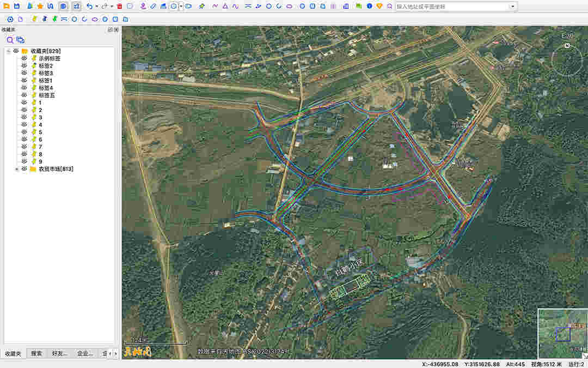This screenshot has width=588, height=368.
Task: Click the red trash delete icon
Action: pos(119,6)
